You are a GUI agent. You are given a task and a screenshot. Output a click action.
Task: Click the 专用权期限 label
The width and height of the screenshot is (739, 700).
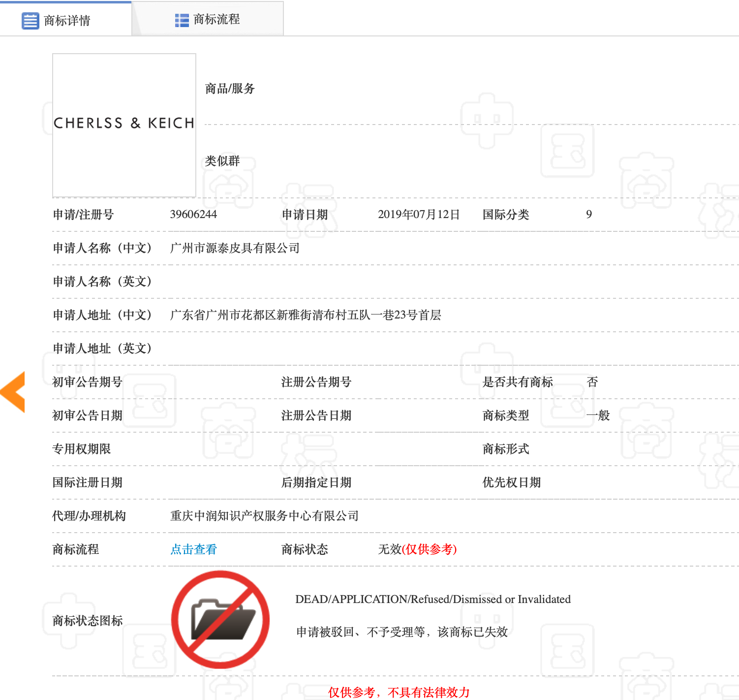(81, 449)
